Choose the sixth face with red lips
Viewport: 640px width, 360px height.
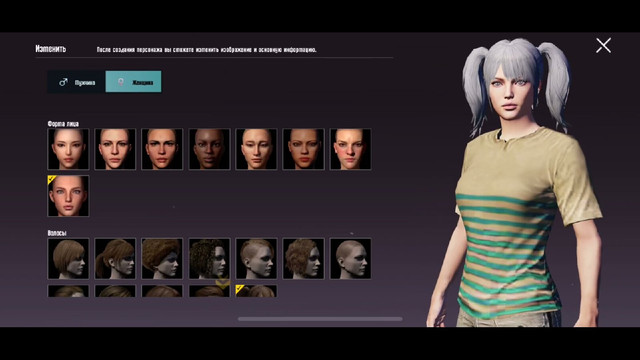(x=303, y=149)
